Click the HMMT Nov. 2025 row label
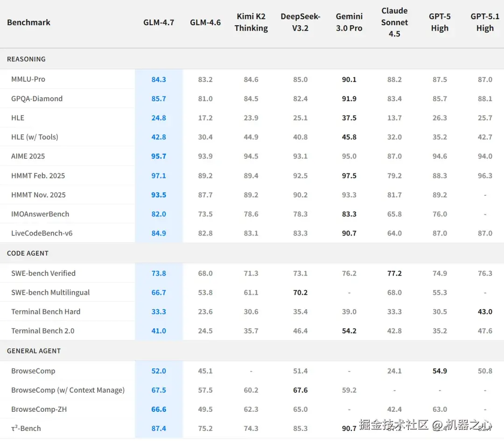This screenshot has height=443, width=504. pyautogui.click(x=38, y=195)
